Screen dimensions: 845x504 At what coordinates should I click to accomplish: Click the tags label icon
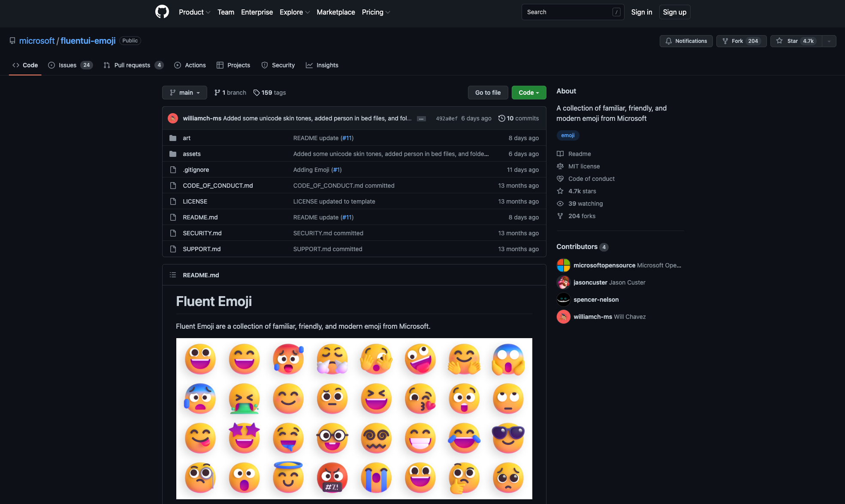click(x=257, y=93)
